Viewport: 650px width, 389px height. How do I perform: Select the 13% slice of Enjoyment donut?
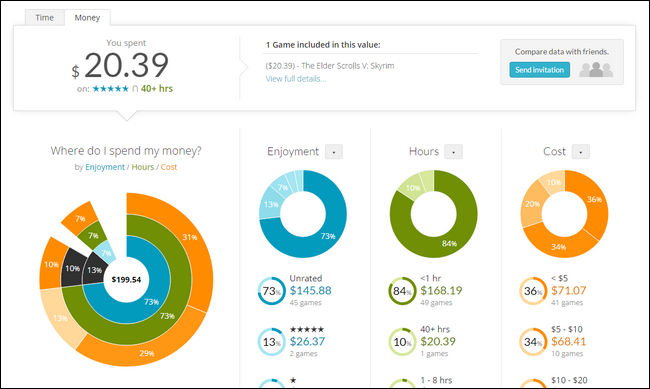pyautogui.click(x=271, y=204)
